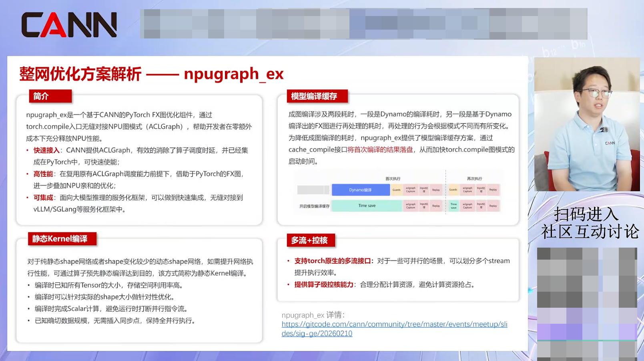
Task: Click the "开启模型编译缓存" diagram row label
Action: (314, 206)
